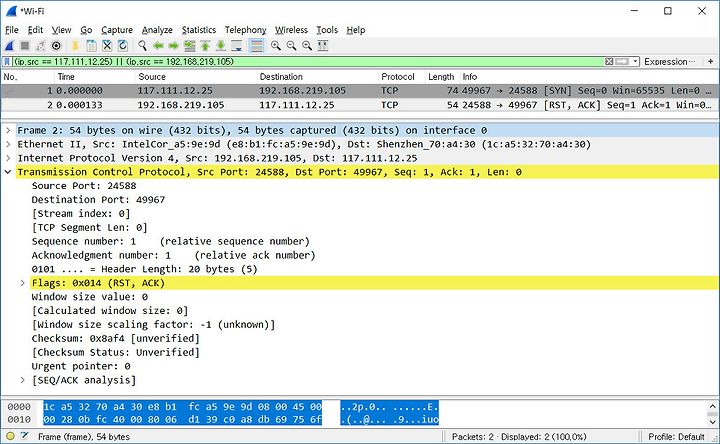Screen dimensions: 720x444
Task: Jump to the last packet
Action: click(221, 45)
